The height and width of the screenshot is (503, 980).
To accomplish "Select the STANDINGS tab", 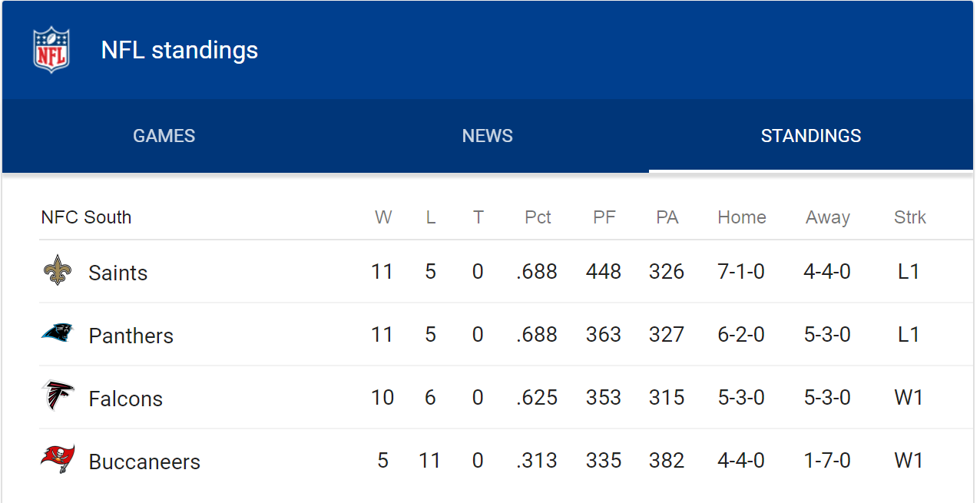I will pos(811,136).
